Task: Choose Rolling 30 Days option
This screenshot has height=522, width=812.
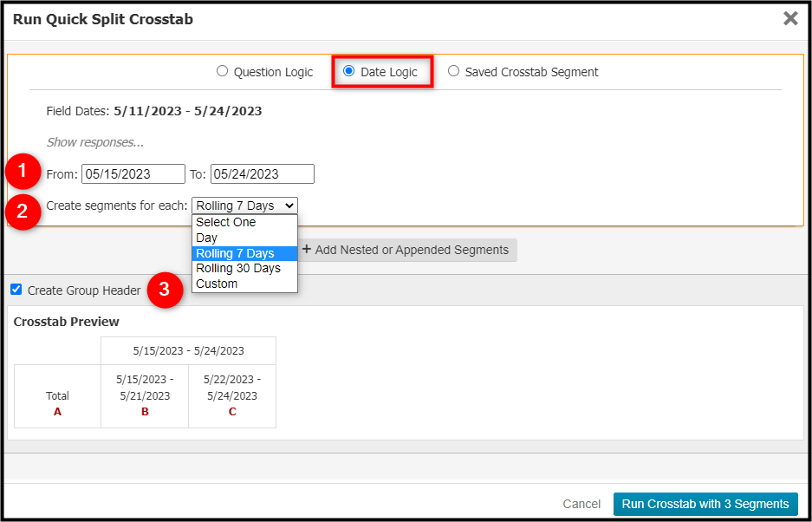Action: [x=244, y=269]
